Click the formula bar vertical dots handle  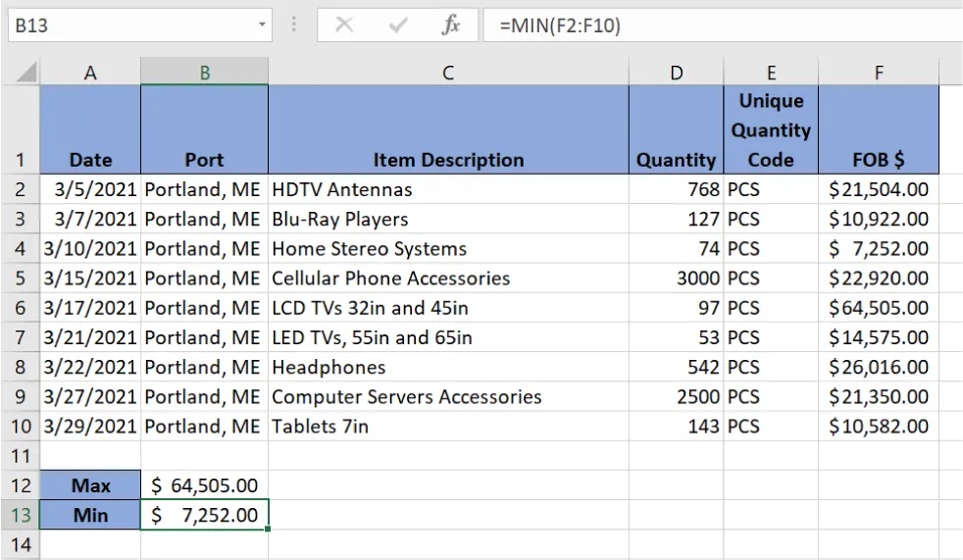click(x=293, y=26)
